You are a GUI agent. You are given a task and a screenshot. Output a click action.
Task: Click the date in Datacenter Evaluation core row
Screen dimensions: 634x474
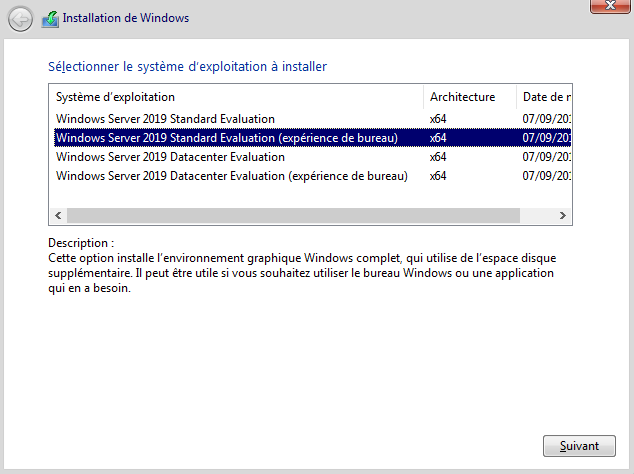[546, 157]
